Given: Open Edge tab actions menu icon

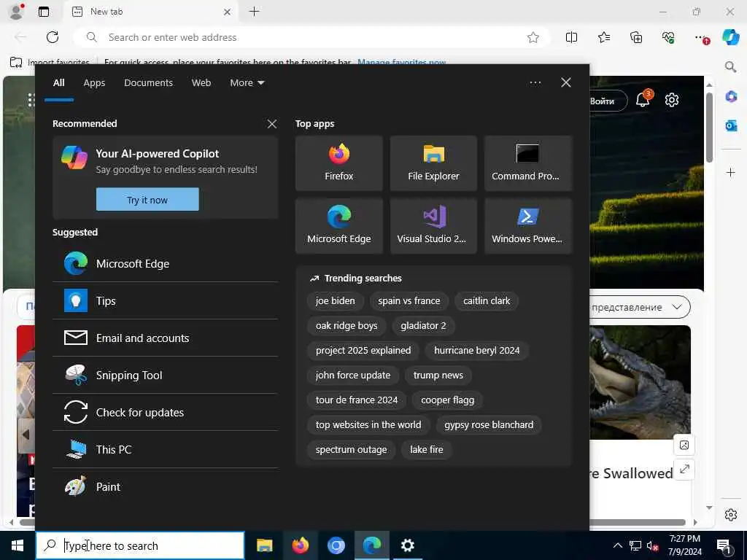Looking at the screenshot, I should [x=43, y=12].
